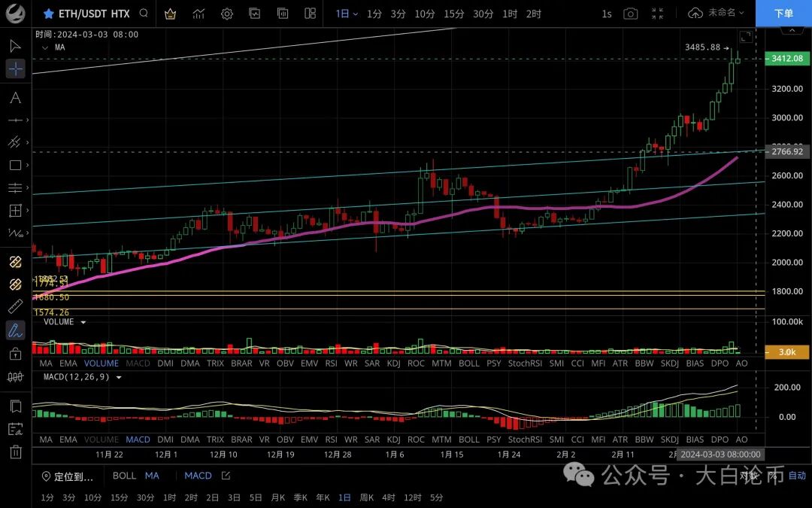Open the drawing templates bookmark icon
Image resolution: width=812 pixels, height=508 pixels.
[x=16, y=406]
